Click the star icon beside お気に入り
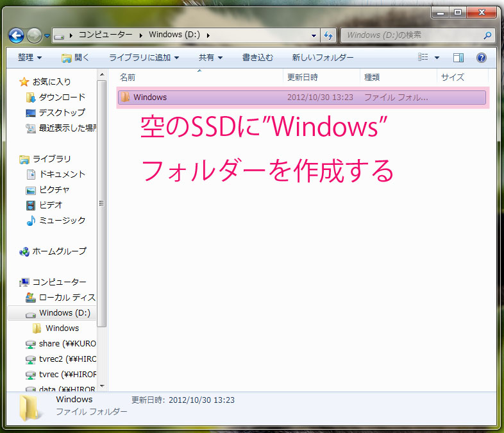Image resolution: width=504 pixels, height=433 pixels. (x=24, y=81)
